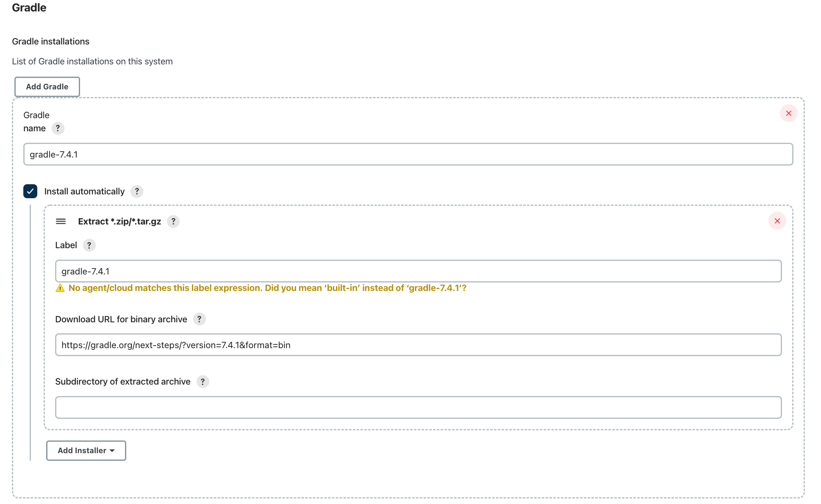Open help for Gradle name field
The width and height of the screenshot is (821, 504).
pos(58,128)
